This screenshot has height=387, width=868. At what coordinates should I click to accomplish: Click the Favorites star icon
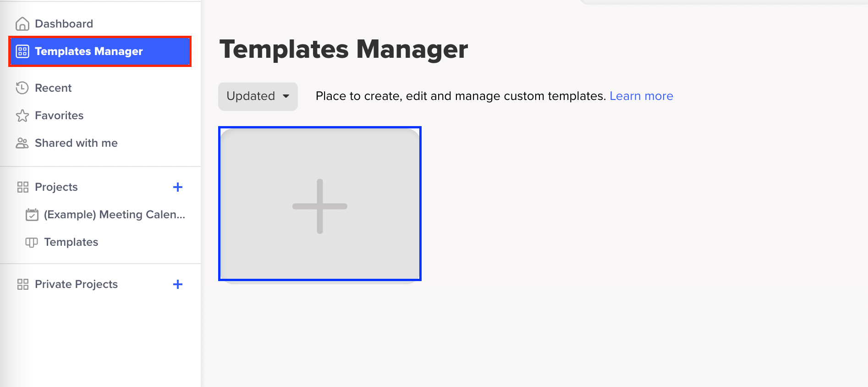pyautogui.click(x=22, y=116)
